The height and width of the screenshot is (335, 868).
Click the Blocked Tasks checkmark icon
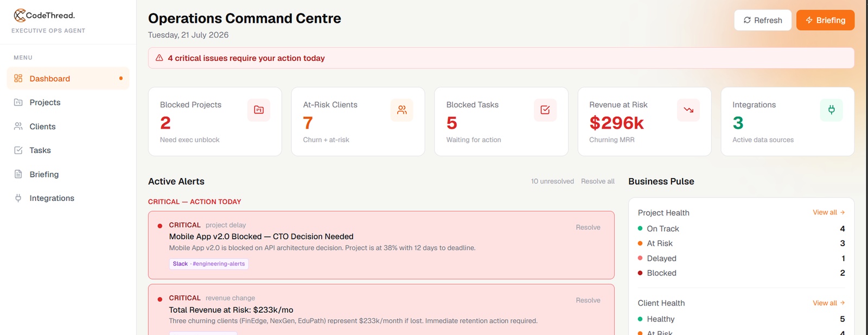pos(545,110)
